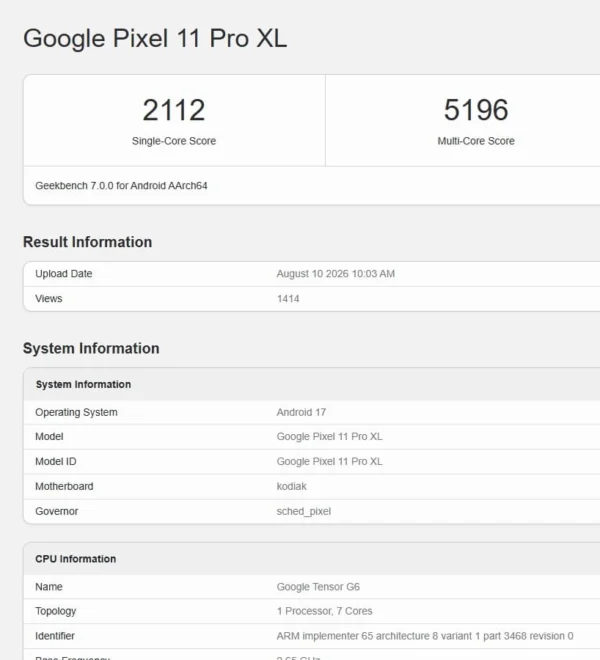Image resolution: width=600 pixels, height=660 pixels.
Task: Click the Operating System label
Action: click(x=76, y=412)
